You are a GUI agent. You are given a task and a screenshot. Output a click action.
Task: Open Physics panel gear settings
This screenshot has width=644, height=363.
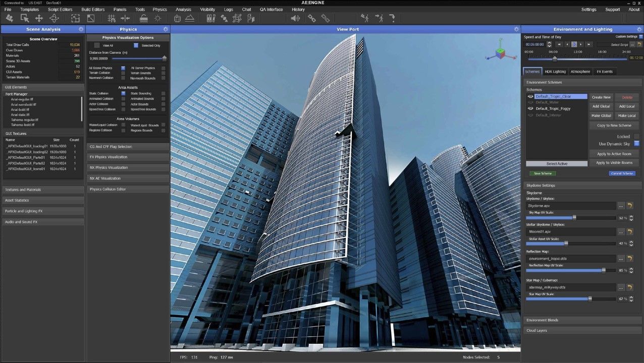tap(166, 29)
